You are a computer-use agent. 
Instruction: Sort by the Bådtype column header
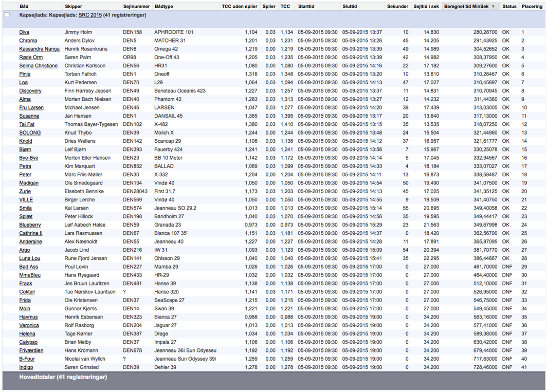[x=164, y=6]
